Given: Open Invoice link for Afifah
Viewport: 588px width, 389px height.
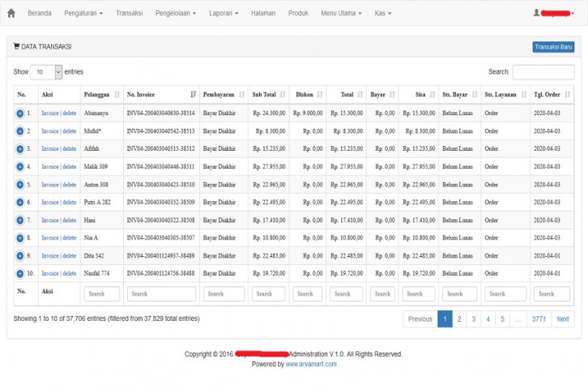Looking at the screenshot, I should click(50, 149).
